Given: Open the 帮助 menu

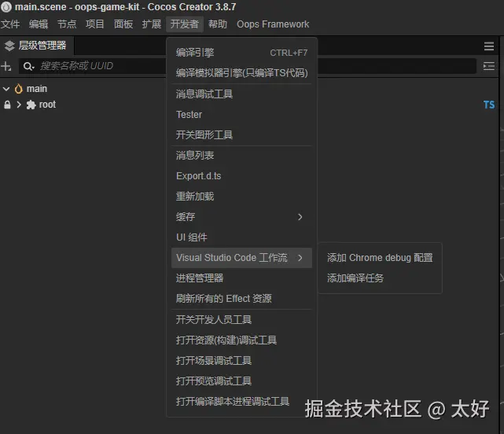Looking at the screenshot, I should click(218, 24).
